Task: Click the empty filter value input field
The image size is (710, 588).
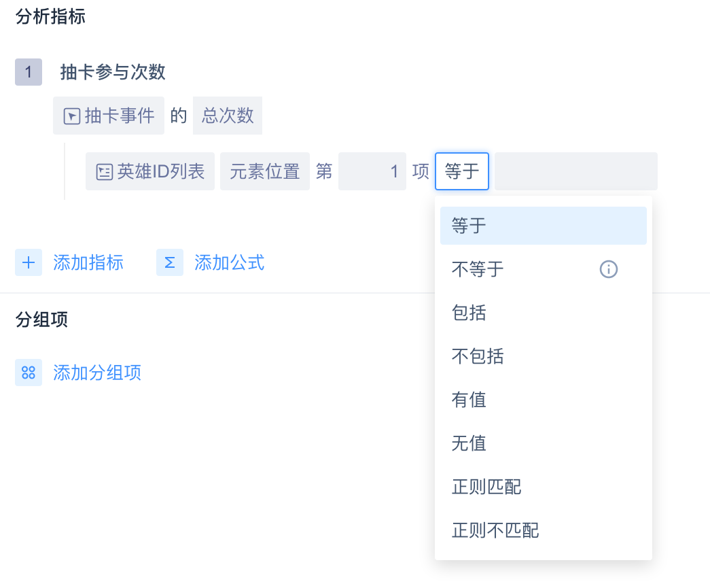Action: click(x=575, y=171)
